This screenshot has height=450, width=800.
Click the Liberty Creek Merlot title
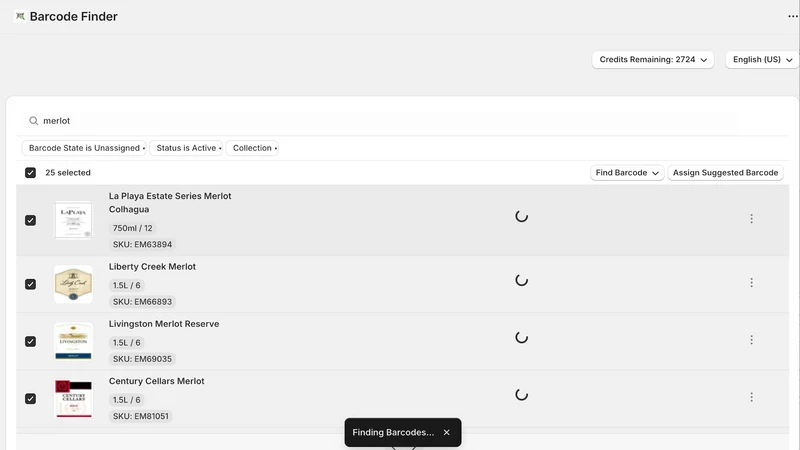pyautogui.click(x=152, y=267)
